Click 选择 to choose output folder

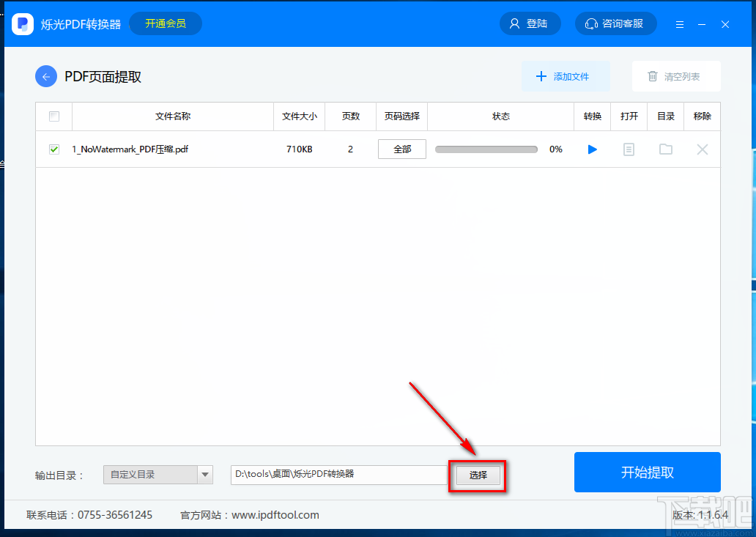click(478, 475)
